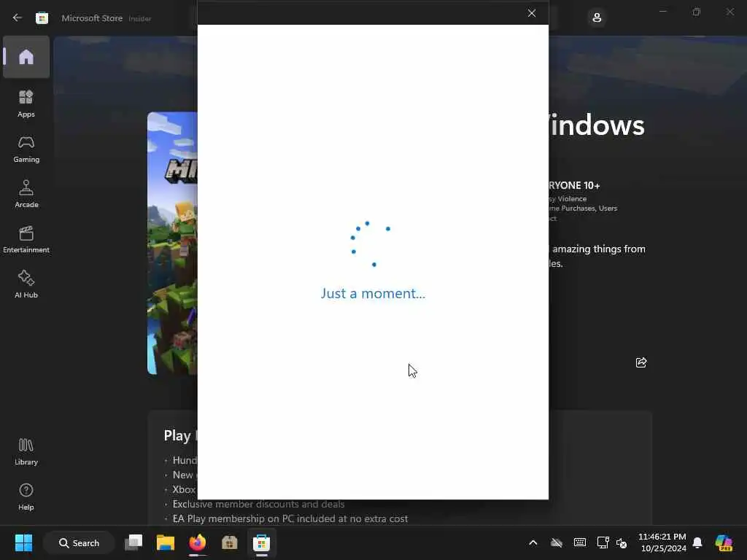Open Task View from taskbar
This screenshot has width=747, height=560.
click(x=134, y=542)
